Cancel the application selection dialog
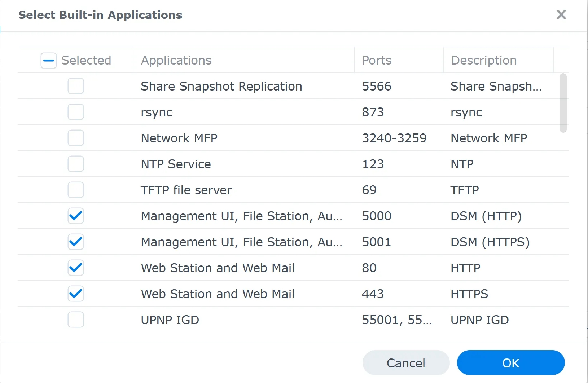The height and width of the screenshot is (383, 588). coord(406,363)
